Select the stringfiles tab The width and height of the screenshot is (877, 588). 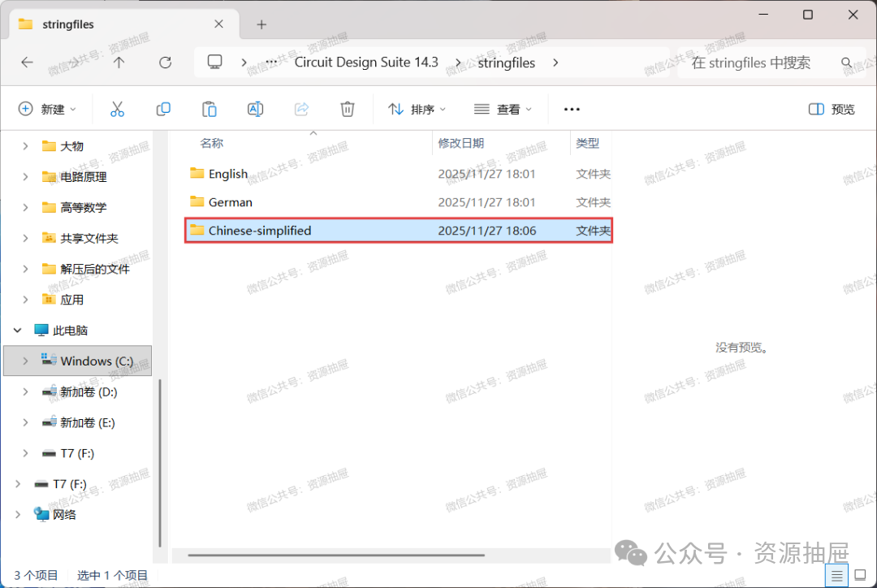(123, 24)
